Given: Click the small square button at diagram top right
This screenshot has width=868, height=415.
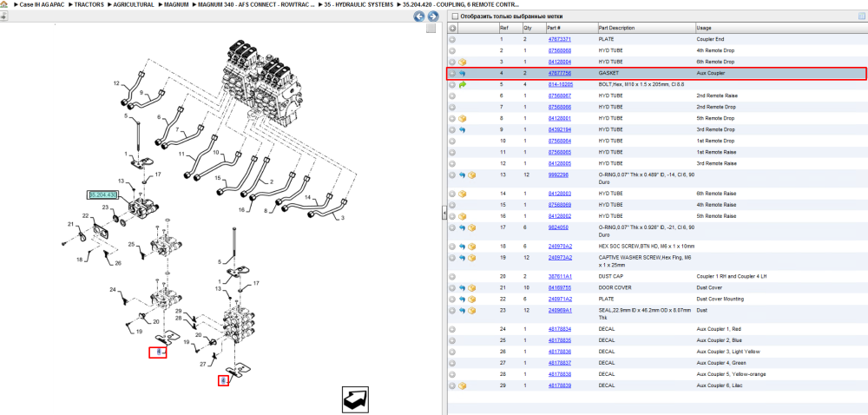Looking at the screenshot, I should 431,29.
